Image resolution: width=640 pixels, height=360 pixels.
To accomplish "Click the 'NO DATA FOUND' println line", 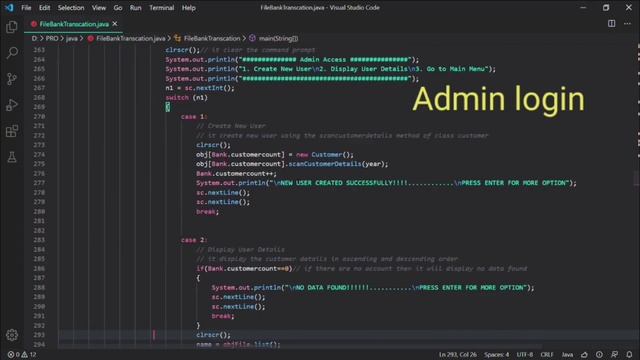I will (373, 287).
